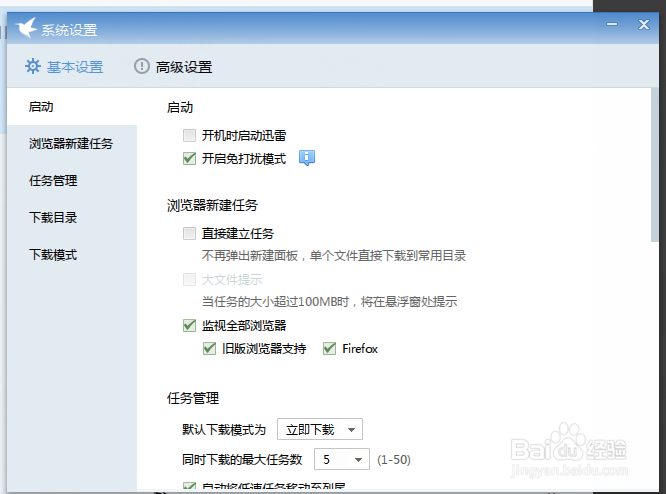Enable 开机时启动迅雷 checkbox

tap(189, 135)
